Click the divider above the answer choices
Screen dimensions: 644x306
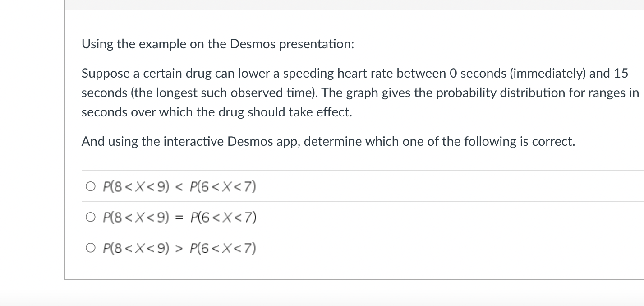coord(316,170)
